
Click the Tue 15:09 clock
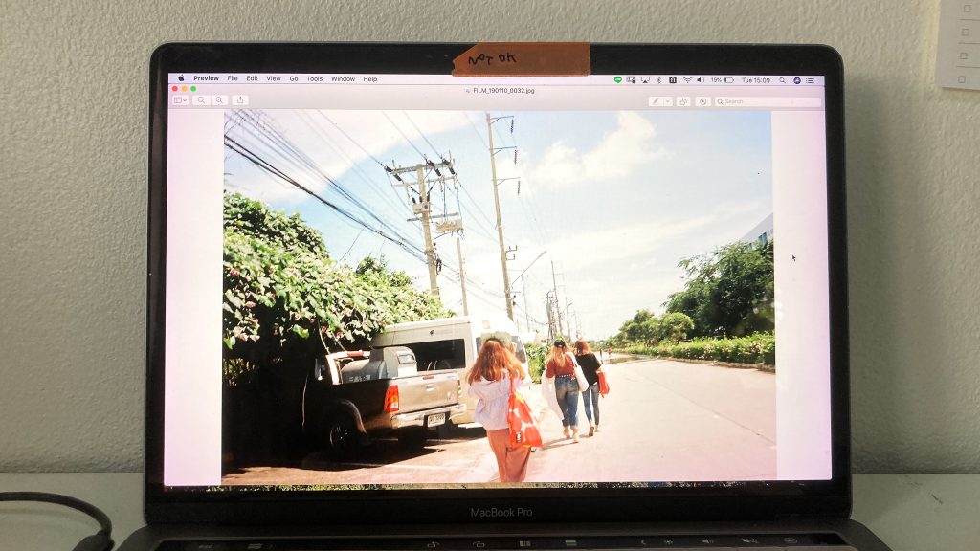coord(756,80)
